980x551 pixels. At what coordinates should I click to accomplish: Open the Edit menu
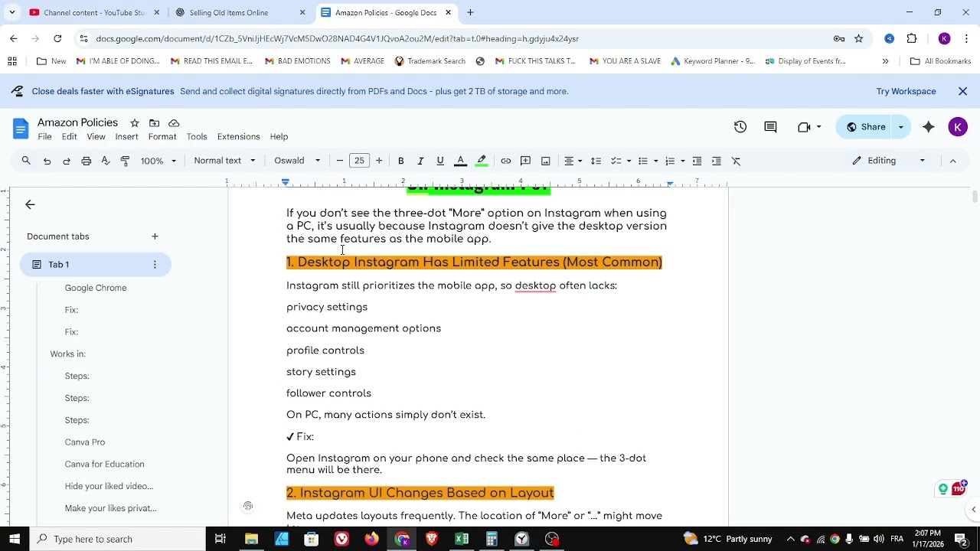[x=69, y=137]
